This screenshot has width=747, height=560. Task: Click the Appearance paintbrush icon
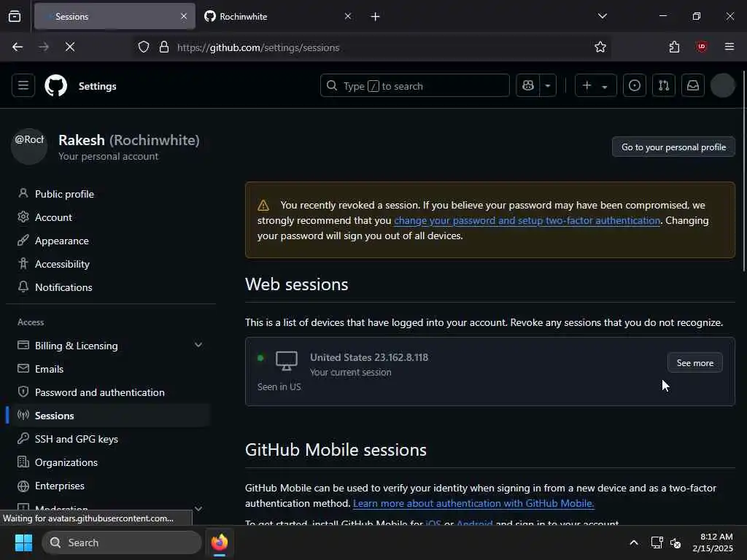(23, 240)
